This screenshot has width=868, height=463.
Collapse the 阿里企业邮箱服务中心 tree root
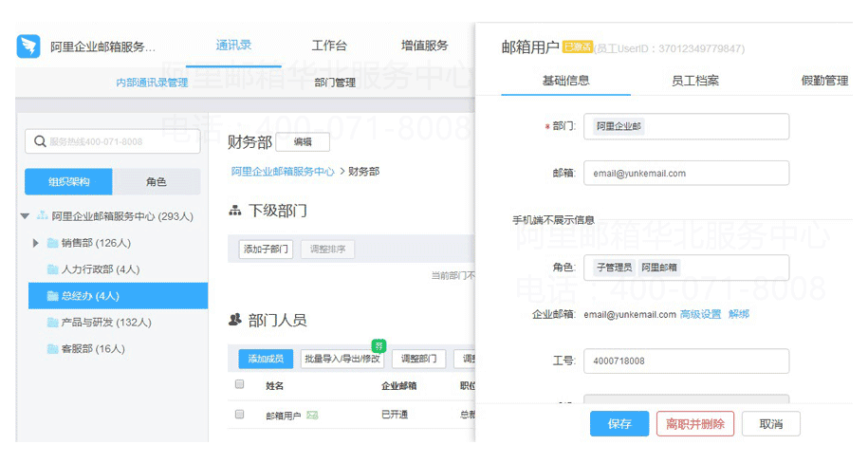(25, 216)
